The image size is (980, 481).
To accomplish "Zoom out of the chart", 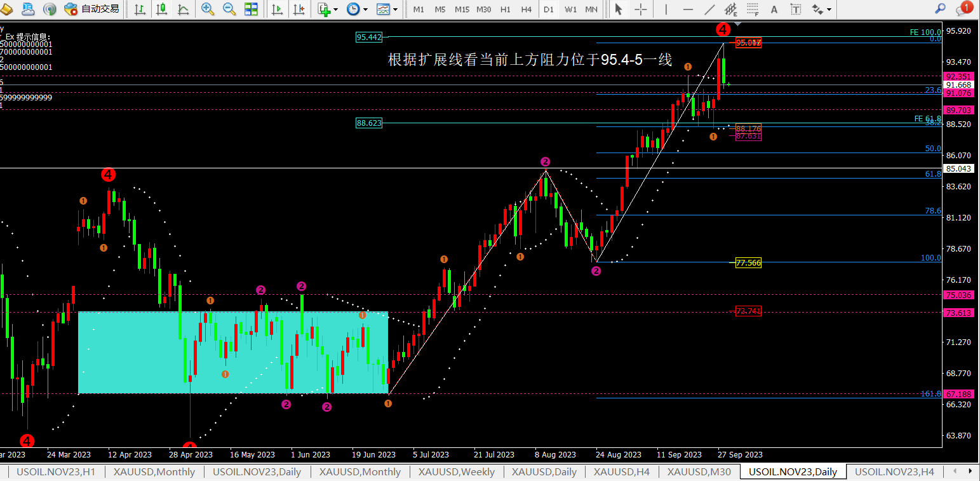I will pyautogui.click(x=229, y=9).
